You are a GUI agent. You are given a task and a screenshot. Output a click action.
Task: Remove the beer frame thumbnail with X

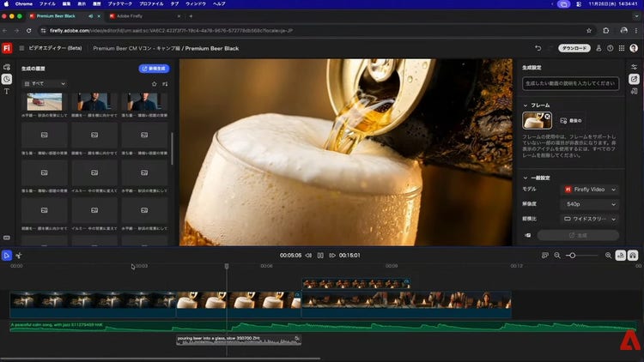coord(548,116)
